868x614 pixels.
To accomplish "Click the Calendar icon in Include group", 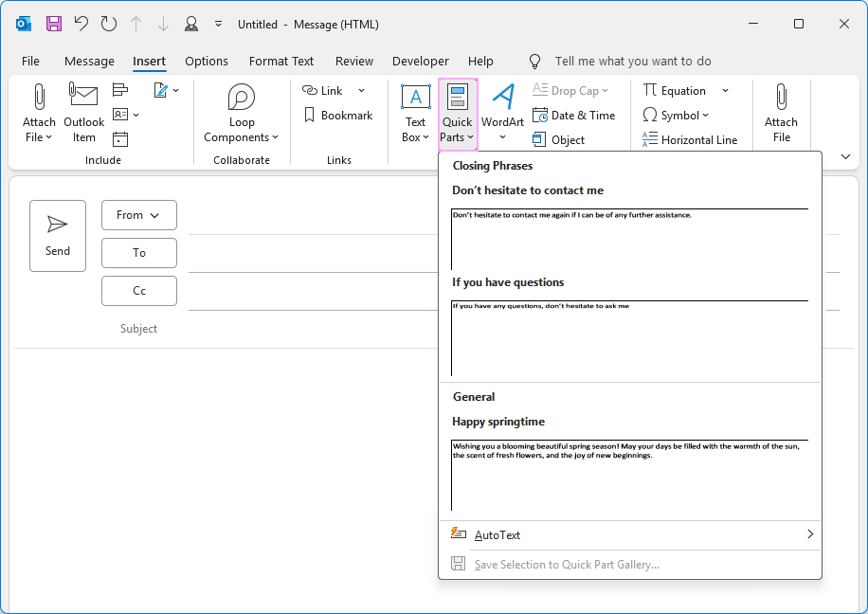I will [x=120, y=139].
